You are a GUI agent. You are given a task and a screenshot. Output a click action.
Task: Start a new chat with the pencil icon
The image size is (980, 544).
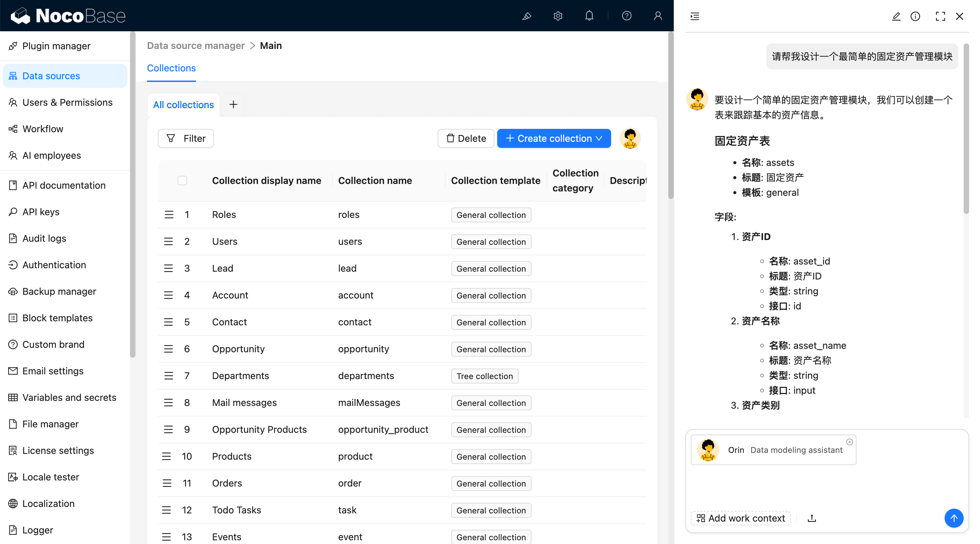click(896, 16)
